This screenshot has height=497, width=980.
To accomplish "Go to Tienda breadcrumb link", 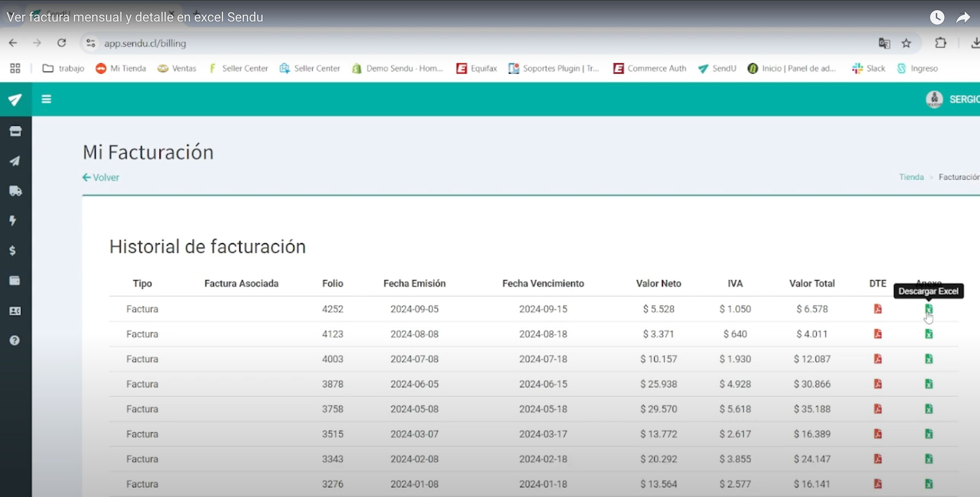I will point(911,177).
